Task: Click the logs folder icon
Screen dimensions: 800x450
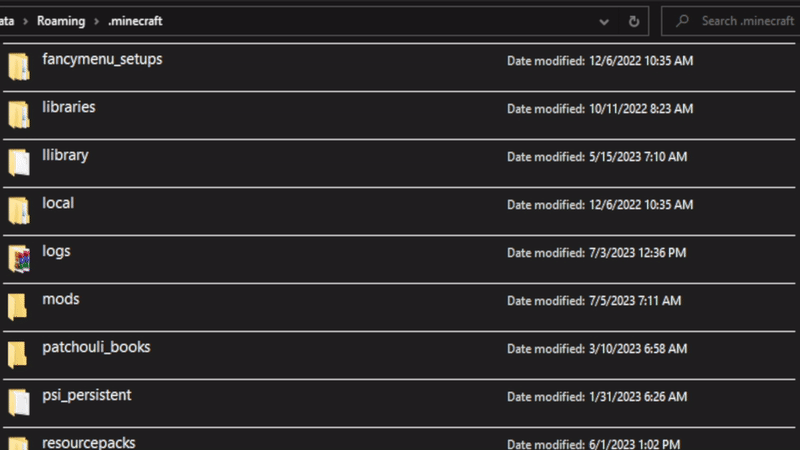Action: tap(18, 259)
